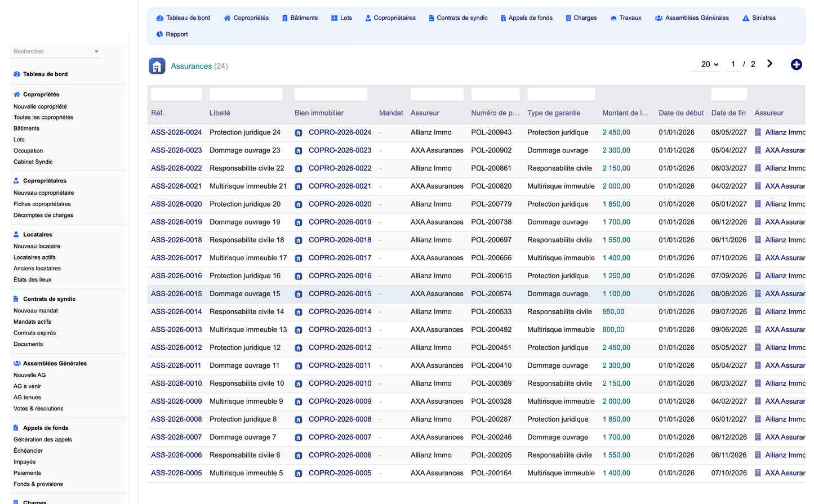Click the sidebar Locataires person icon

[16, 234]
